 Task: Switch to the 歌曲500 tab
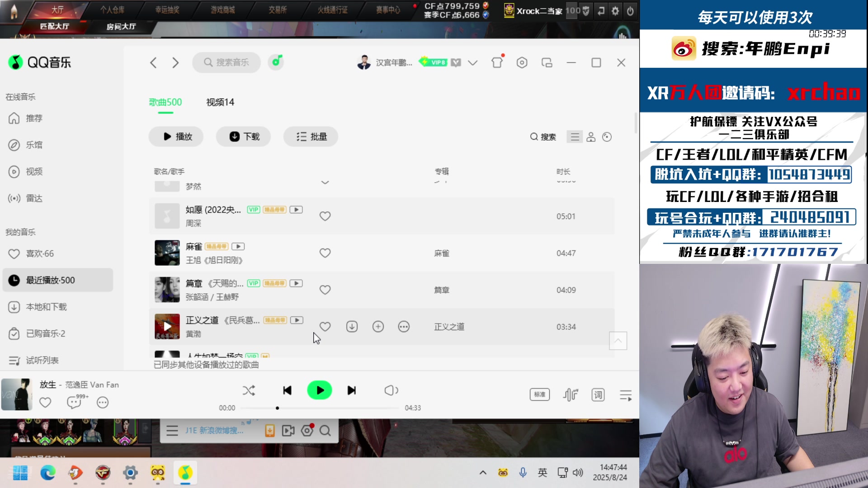(165, 102)
